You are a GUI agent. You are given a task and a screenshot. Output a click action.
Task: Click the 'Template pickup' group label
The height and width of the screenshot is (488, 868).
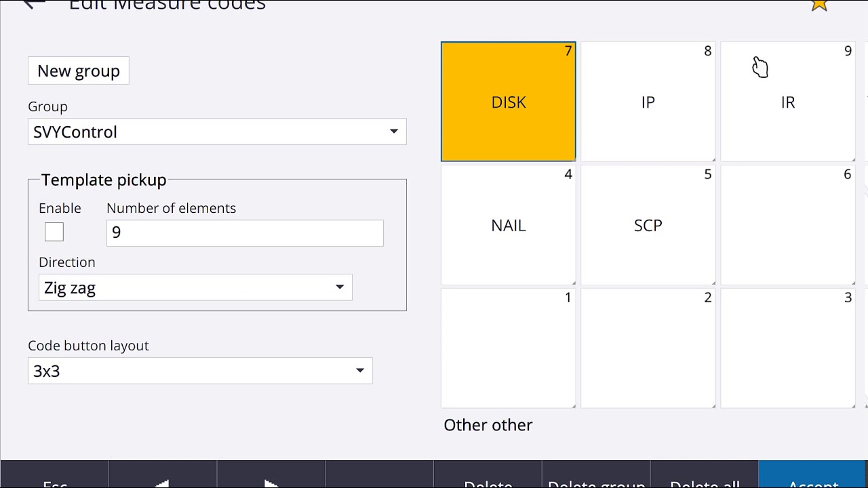(x=104, y=180)
